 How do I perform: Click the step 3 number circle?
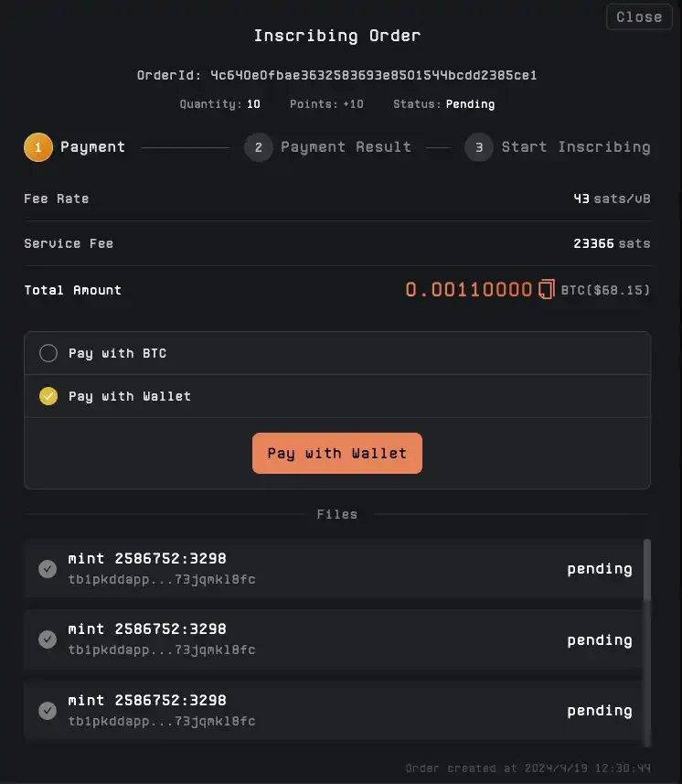[479, 147]
